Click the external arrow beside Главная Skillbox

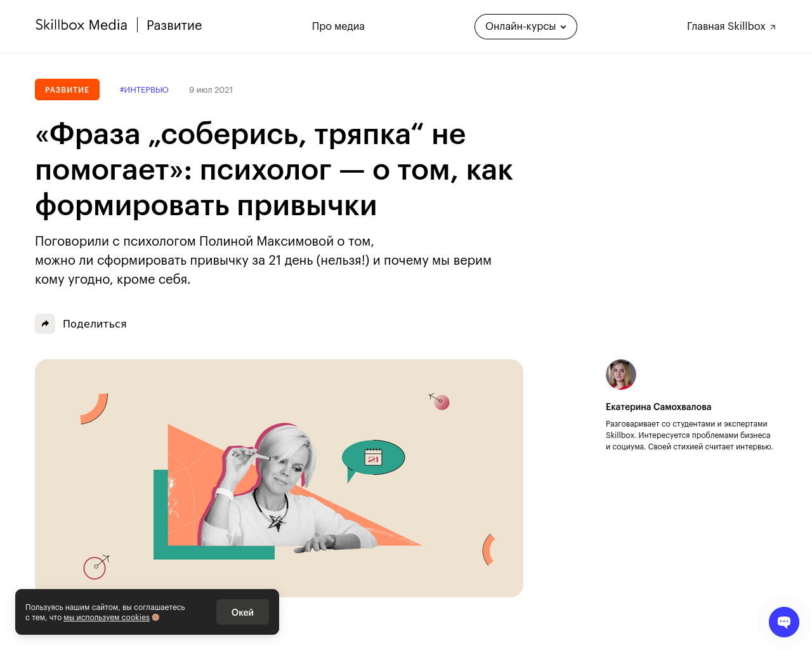[x=773, y=27]
